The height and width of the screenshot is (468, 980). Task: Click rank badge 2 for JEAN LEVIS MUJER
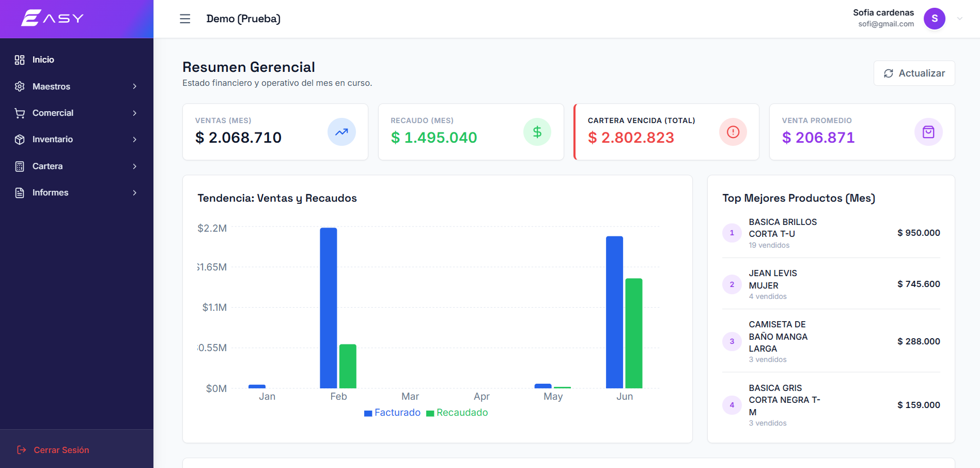point(732,284)
